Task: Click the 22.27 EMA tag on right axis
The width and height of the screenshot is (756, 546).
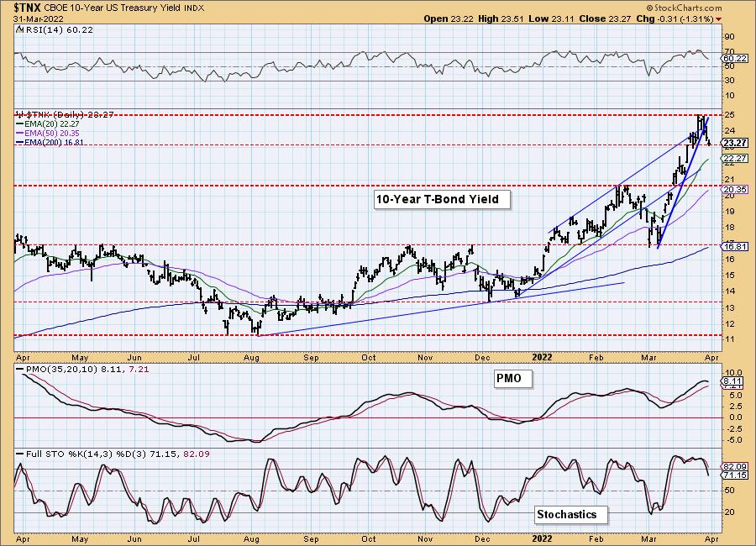Action: pyautogui.click(x=736, y=159)
